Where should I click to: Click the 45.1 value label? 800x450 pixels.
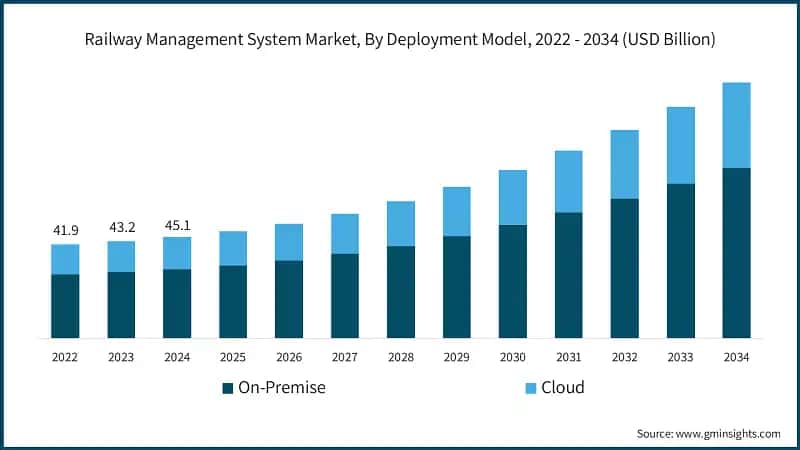(178, 226)
